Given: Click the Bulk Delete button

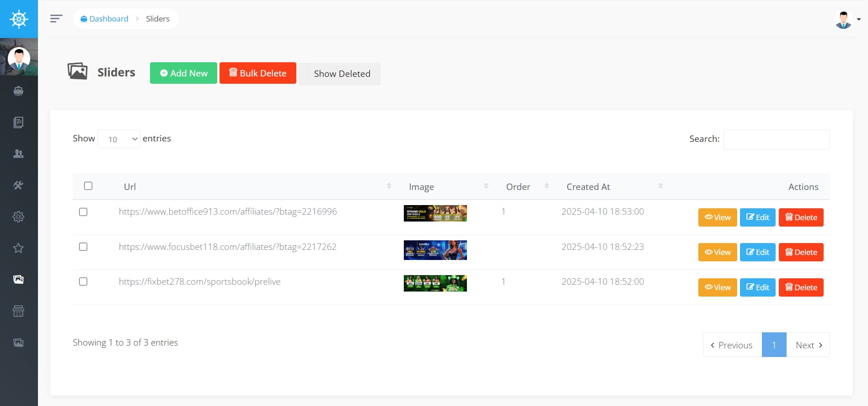Looking at the screenshot, I should point(258,73).
